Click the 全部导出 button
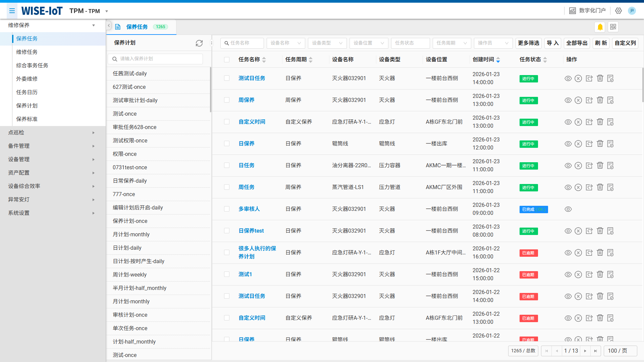The image size is (644, 362). click(x=577, y=43)
